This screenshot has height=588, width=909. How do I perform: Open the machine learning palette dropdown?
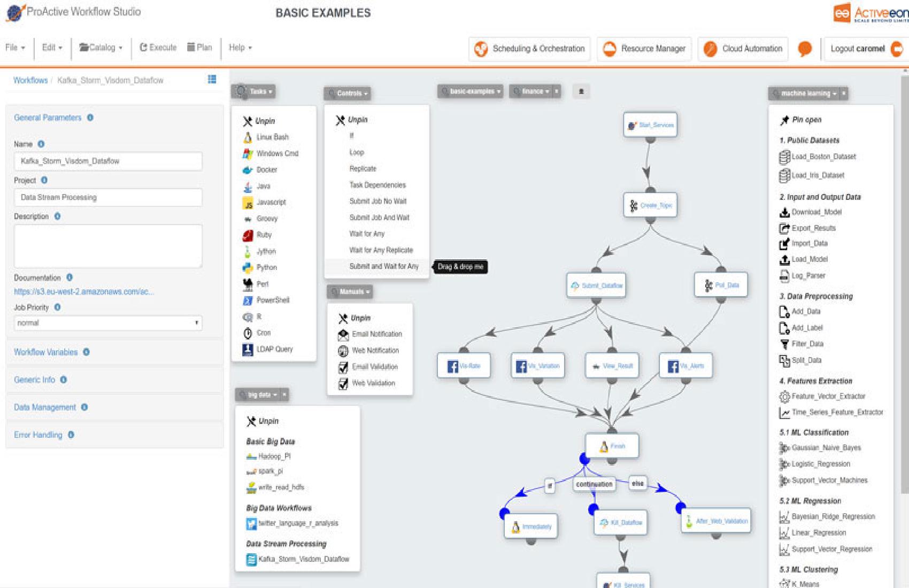[804, 94]
